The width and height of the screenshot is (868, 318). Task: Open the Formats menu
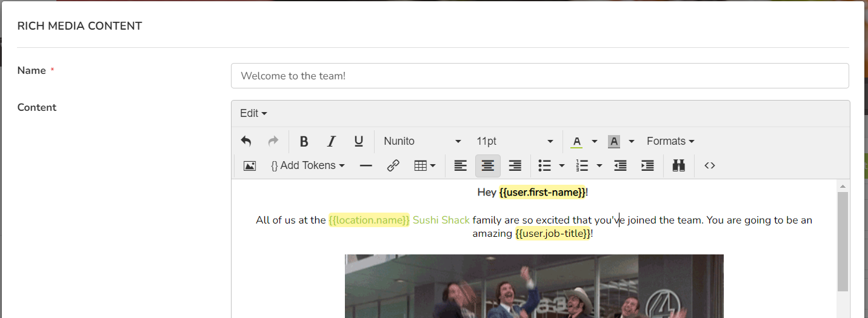click(x=670, y=141)
